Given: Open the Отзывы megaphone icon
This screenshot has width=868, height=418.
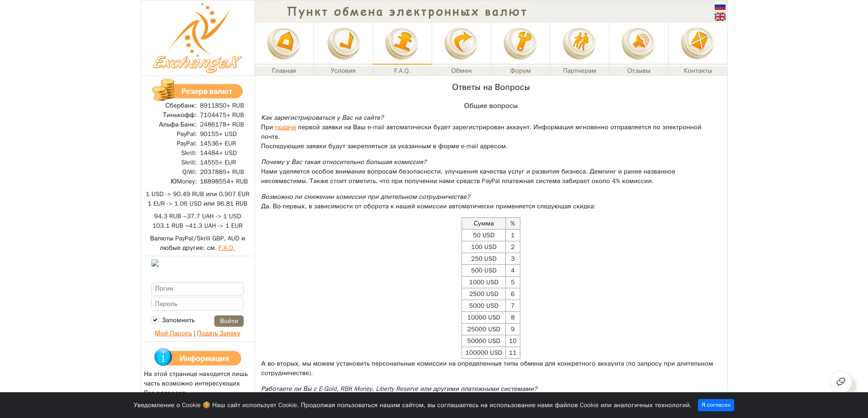Looking at the screenshot, I should (638, 43).
